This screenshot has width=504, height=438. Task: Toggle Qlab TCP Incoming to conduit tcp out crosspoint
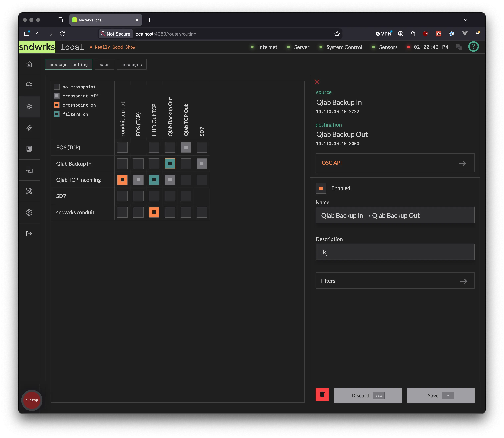tap(122, 180)
